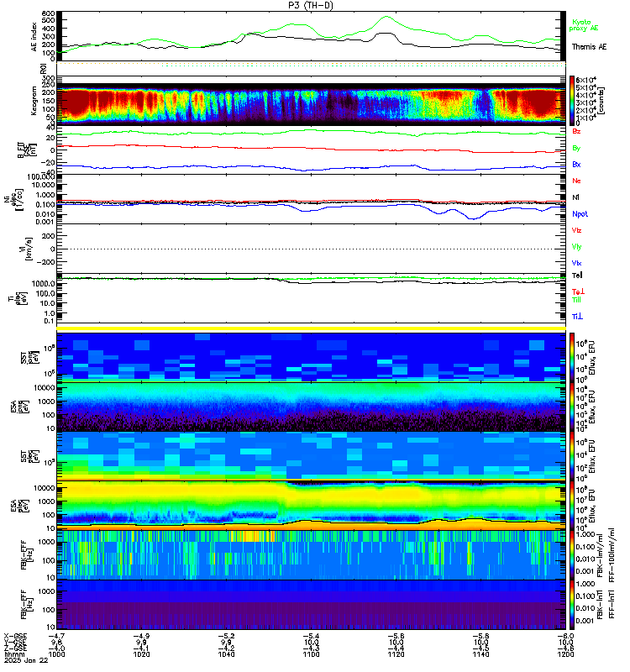Screen dimensions: 630x672
Task: Click the yellow status bar above SST panel
Action: pos(311,328)
